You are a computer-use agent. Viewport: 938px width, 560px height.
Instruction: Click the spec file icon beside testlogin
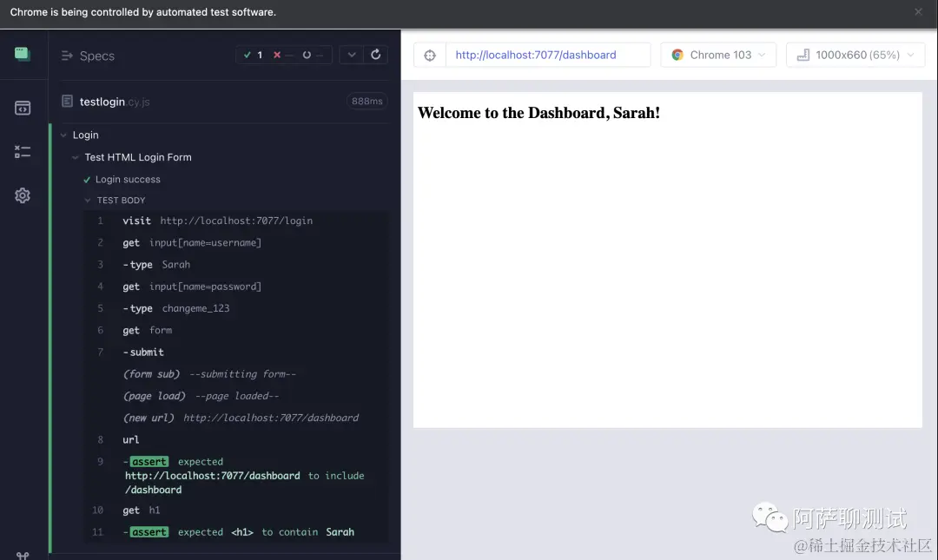point(67,101)
